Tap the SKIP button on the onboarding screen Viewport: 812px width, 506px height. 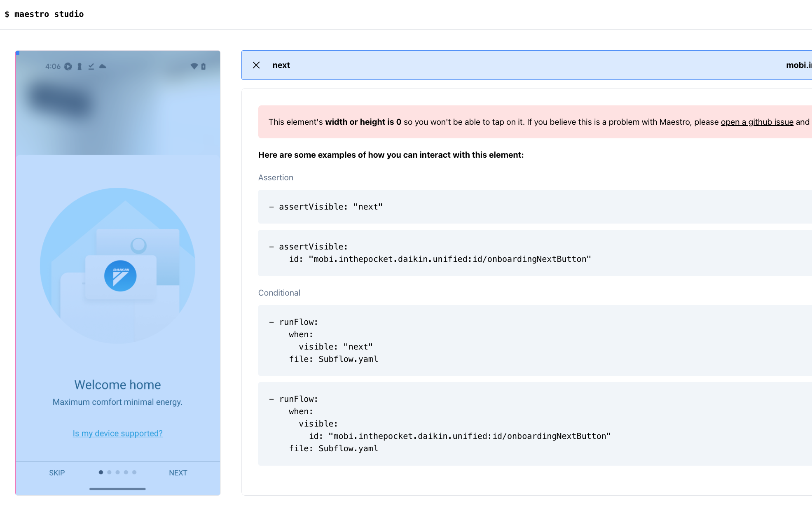point(56,473)
